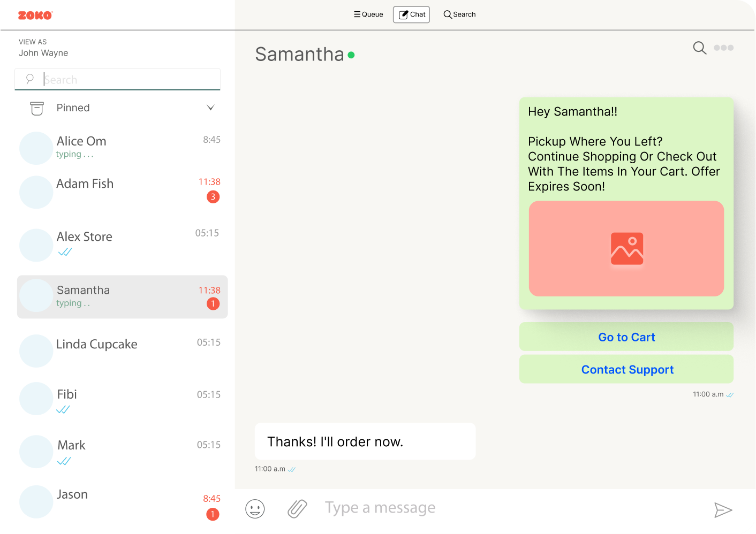Attach a file with the paperclip icon
756x534 pixels.
pos(297,509)
